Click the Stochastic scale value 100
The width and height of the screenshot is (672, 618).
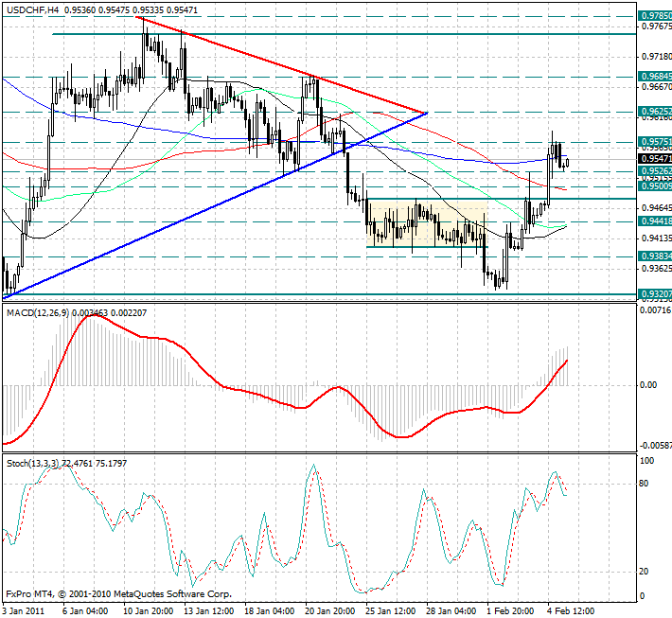tap(646, 461)
